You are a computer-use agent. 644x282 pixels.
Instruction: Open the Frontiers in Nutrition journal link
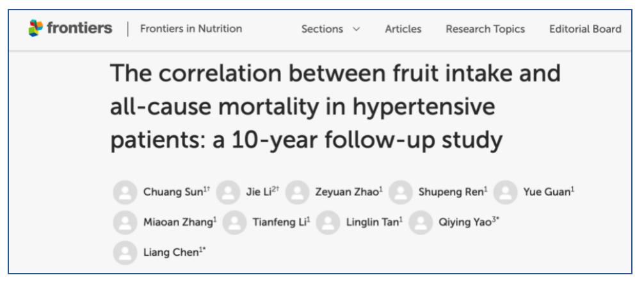tap(191, 29)
